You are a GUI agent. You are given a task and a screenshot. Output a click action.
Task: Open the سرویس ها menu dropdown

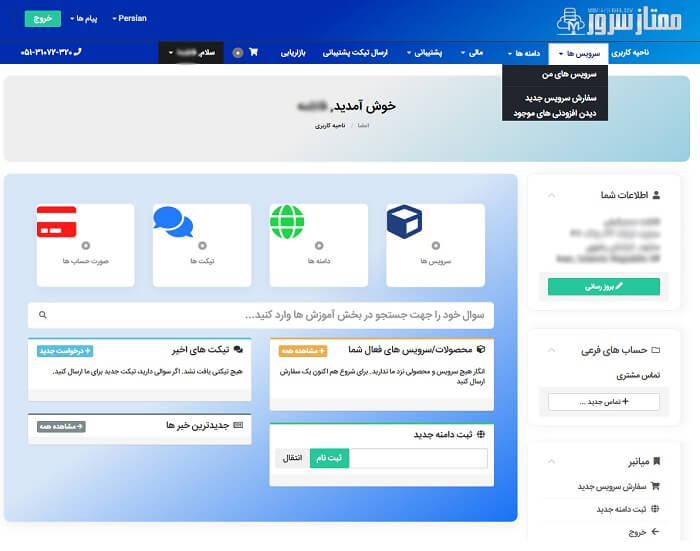(578, 53)
